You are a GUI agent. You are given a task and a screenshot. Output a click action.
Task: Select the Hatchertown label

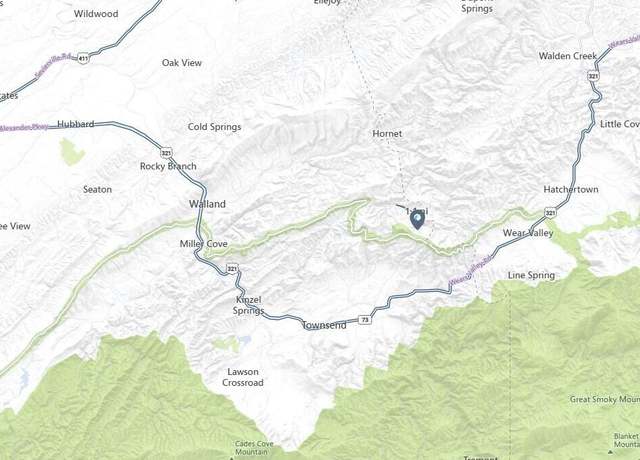[x=571, y=189]
